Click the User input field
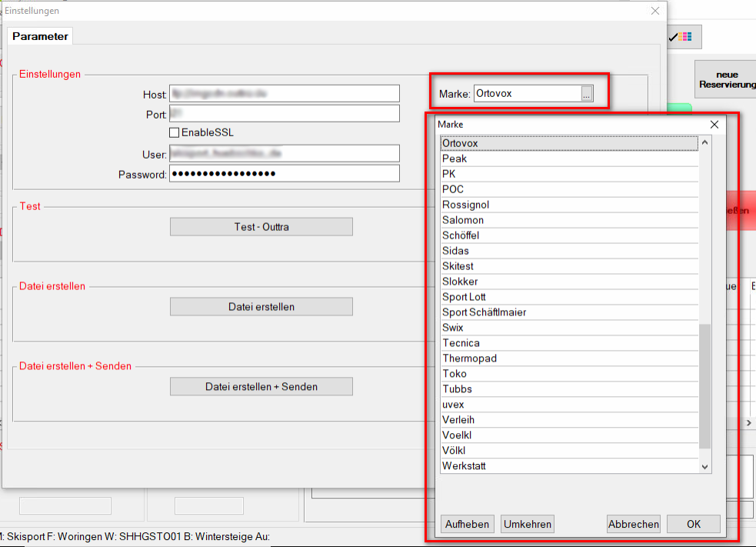 (285, 153)
